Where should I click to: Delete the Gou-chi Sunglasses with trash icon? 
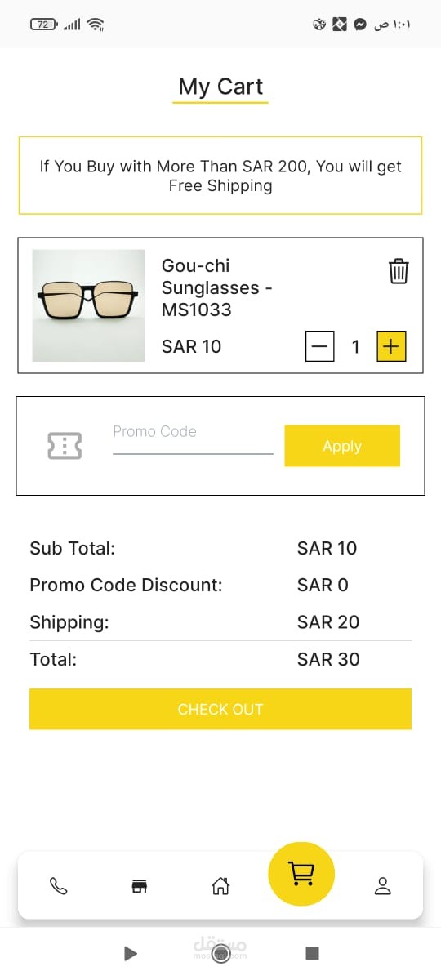coord(399,271)
